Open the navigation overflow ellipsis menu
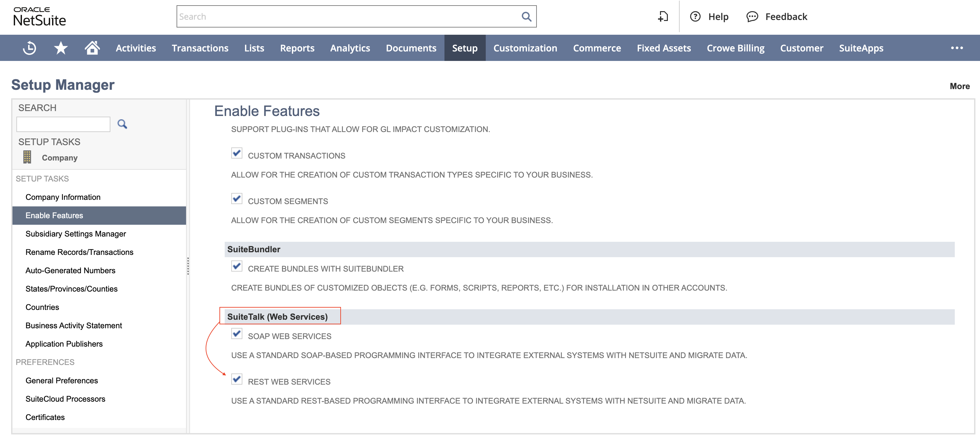 coord(956,48)
